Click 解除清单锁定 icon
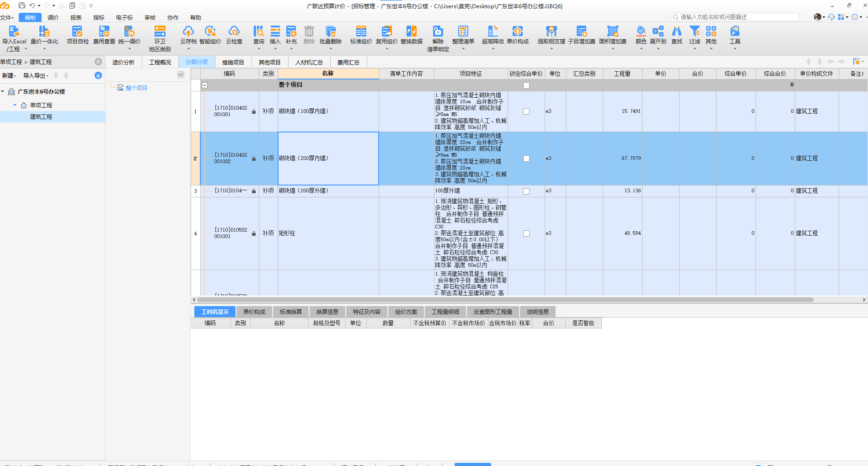 click(x=438, y=38)
